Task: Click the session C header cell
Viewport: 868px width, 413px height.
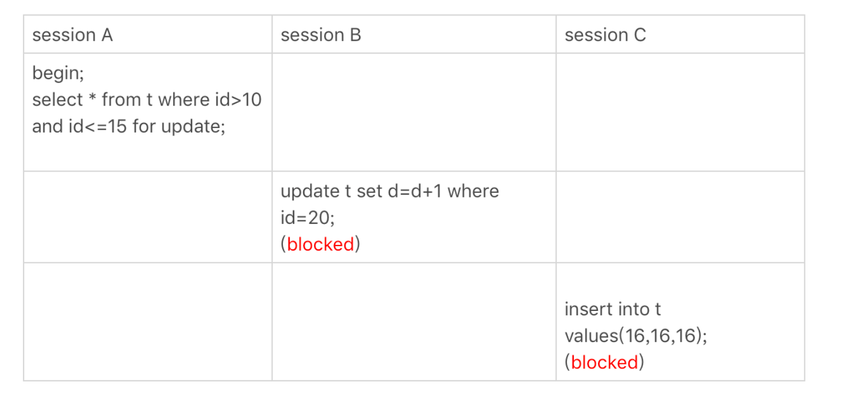Action: click(680, 34)
